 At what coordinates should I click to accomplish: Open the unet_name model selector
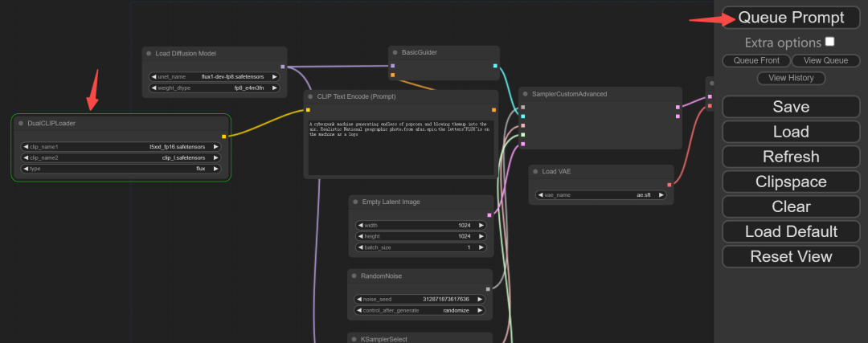point(214,76)
